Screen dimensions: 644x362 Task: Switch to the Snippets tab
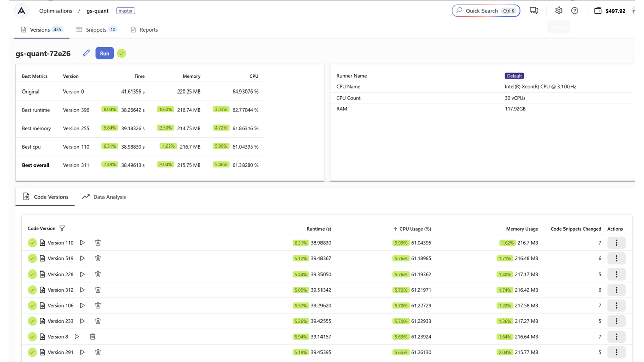point(96,30)
